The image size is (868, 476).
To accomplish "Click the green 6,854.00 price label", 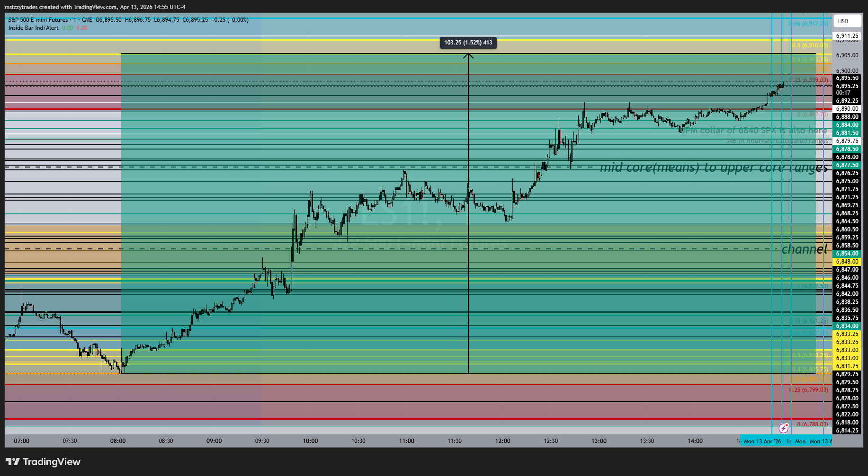I will [847, 254].
